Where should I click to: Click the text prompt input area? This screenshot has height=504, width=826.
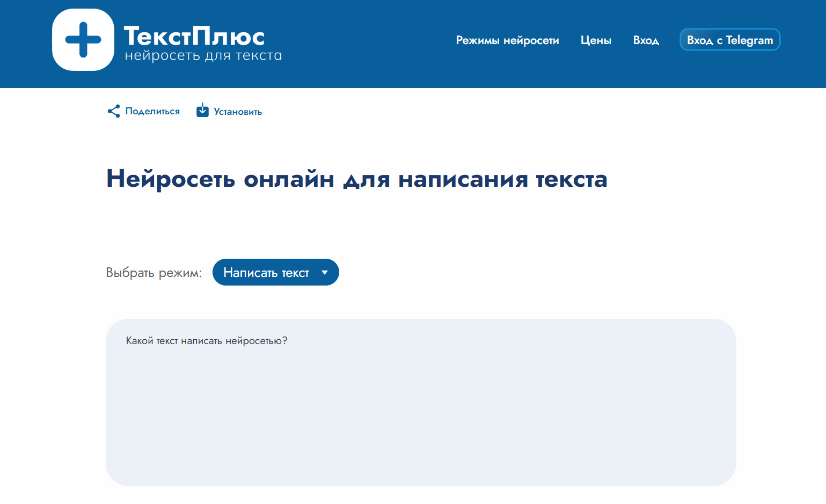point(421,403)
